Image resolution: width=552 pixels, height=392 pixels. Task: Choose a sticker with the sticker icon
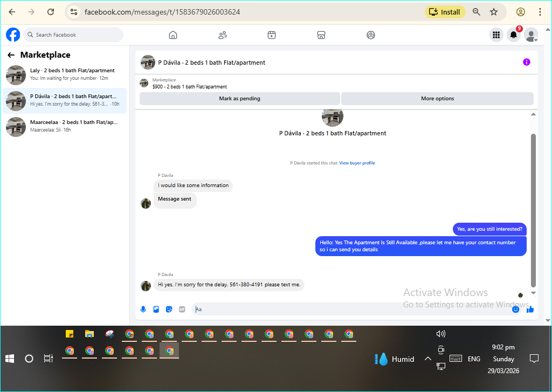tap(169, 310)
